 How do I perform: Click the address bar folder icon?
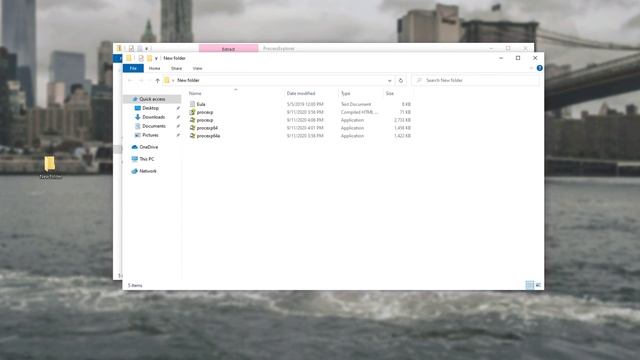tap(167, 80)
